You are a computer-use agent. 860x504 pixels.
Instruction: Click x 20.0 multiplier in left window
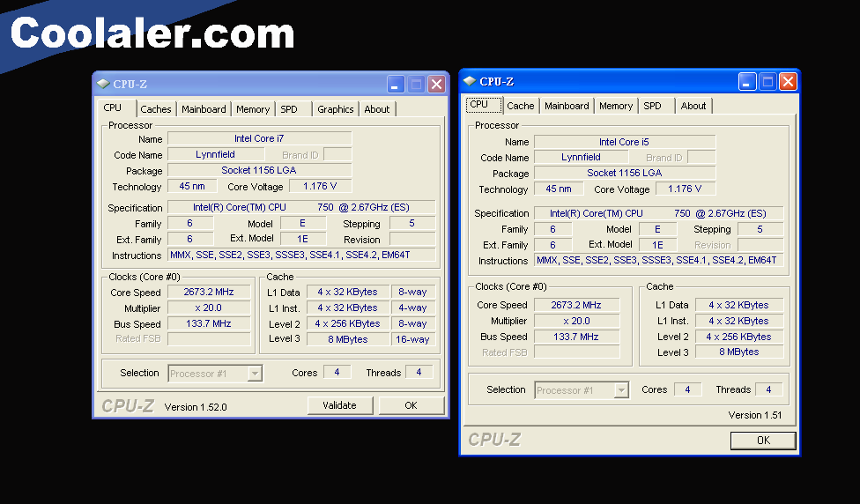pos(209,308)
